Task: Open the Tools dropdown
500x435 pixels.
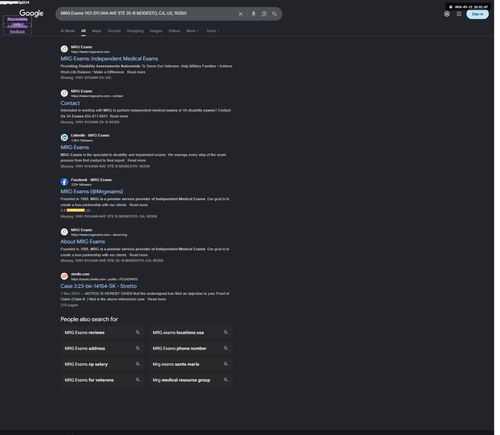Action: 212,31
